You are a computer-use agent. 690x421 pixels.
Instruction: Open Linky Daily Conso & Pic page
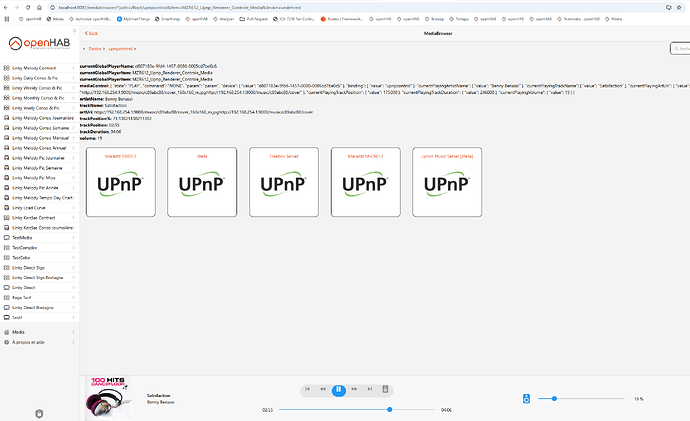(40, 78)
